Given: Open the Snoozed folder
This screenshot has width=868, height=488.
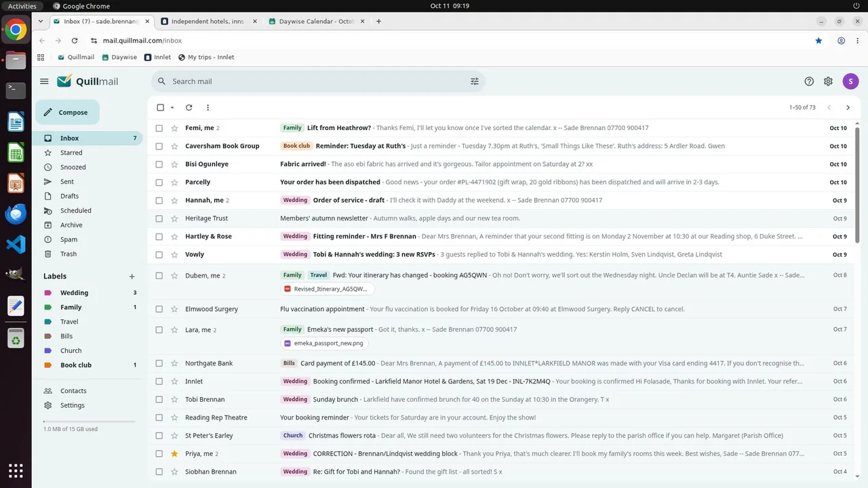Looking at the screenshot, I should (x=88, y=167).
